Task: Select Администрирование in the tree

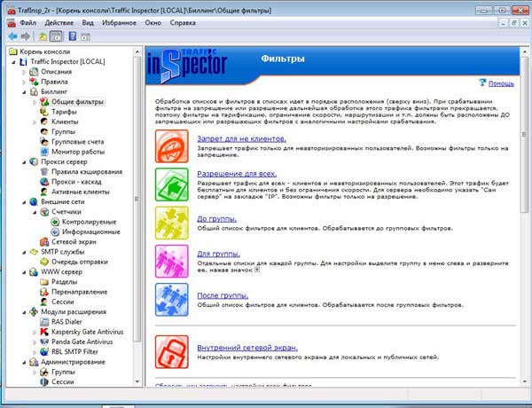Action: pos(73,362)
